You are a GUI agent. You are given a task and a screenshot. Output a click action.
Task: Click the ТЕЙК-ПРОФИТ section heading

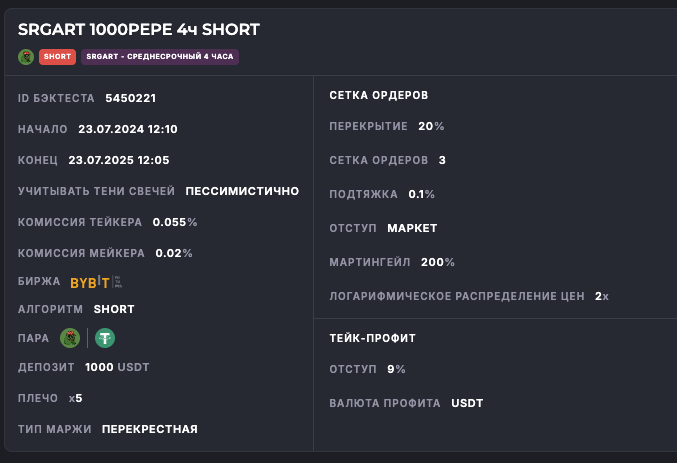[372, 338]
